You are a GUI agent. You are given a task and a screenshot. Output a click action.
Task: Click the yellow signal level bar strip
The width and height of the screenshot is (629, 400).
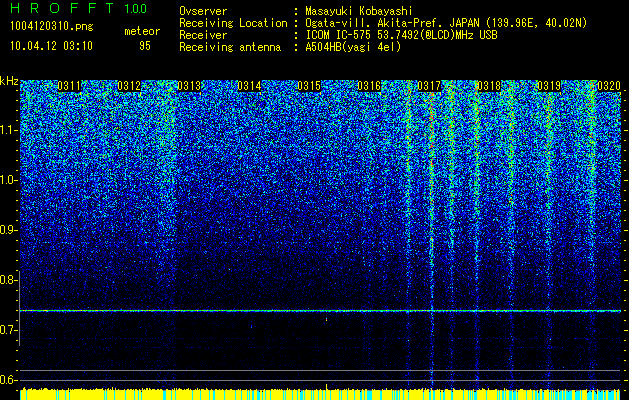[x=320, y=394]
